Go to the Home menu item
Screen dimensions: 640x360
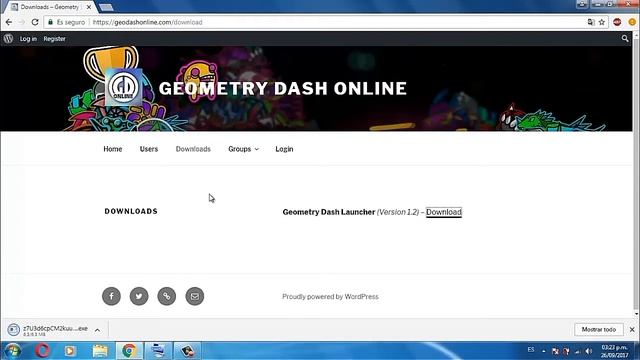[x=113, y=149]
